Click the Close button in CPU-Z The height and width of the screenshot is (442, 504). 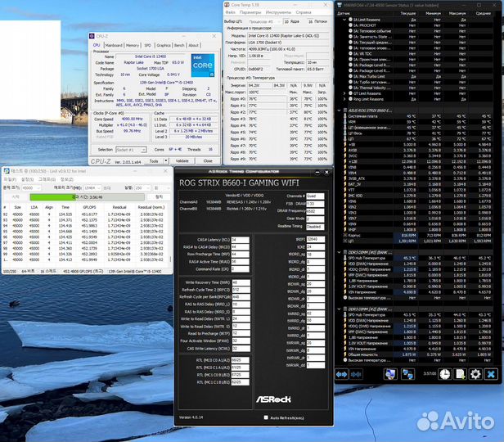point(208,160)
